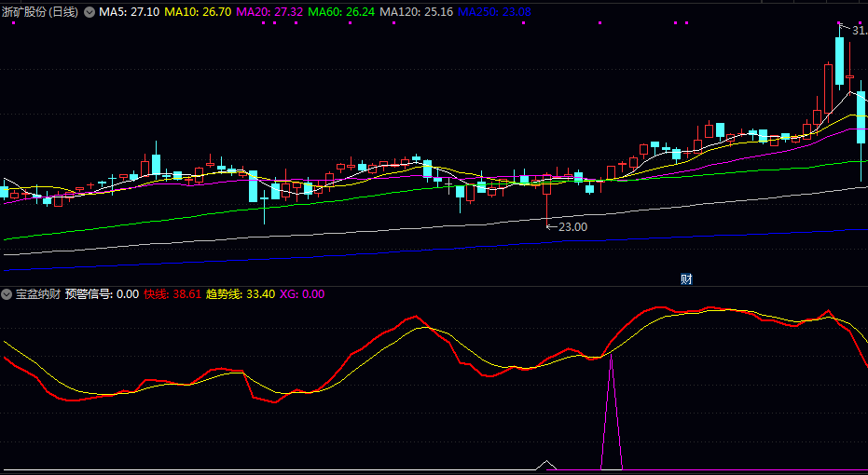Select the MA5 moving average label

click(129, 12)
